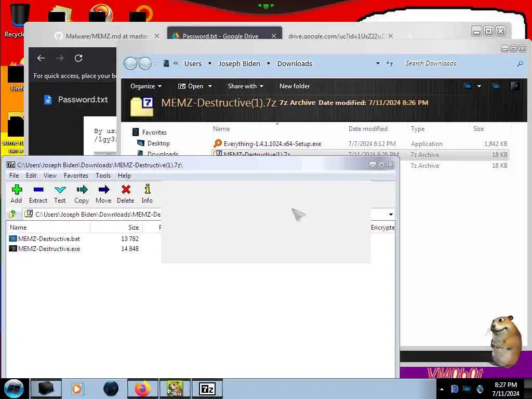Image resolution: width=532 pixels, height=399 pixels.
Task: Click Joseph Biden in the Explorer breadcrumb
Action: 239,63
